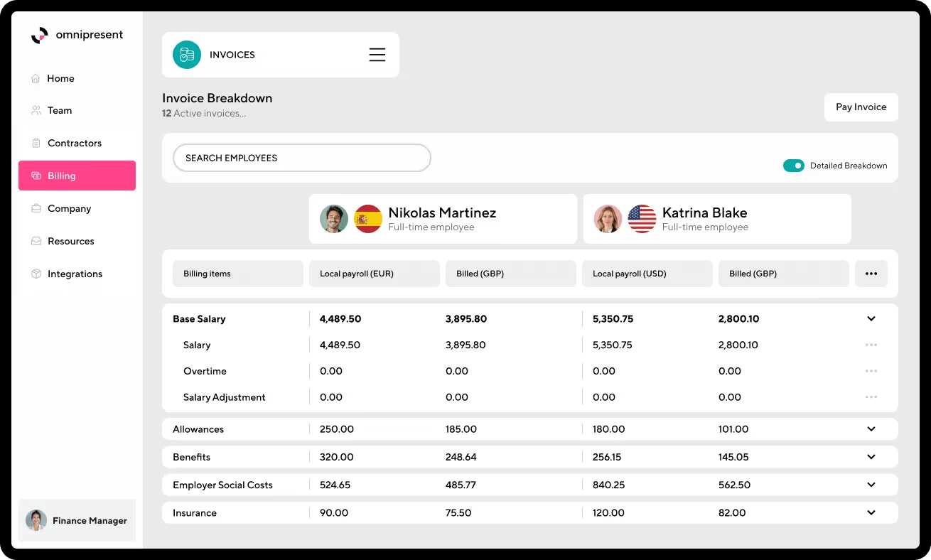
Task: Open the three-dot menu in the column header
Action: (x=871, y=274)
